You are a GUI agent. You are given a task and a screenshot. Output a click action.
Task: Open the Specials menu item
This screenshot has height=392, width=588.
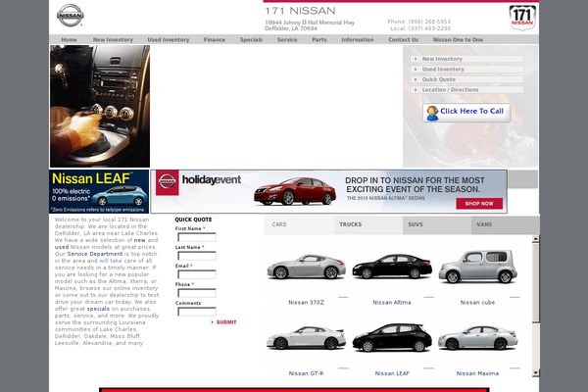[251, 40]
